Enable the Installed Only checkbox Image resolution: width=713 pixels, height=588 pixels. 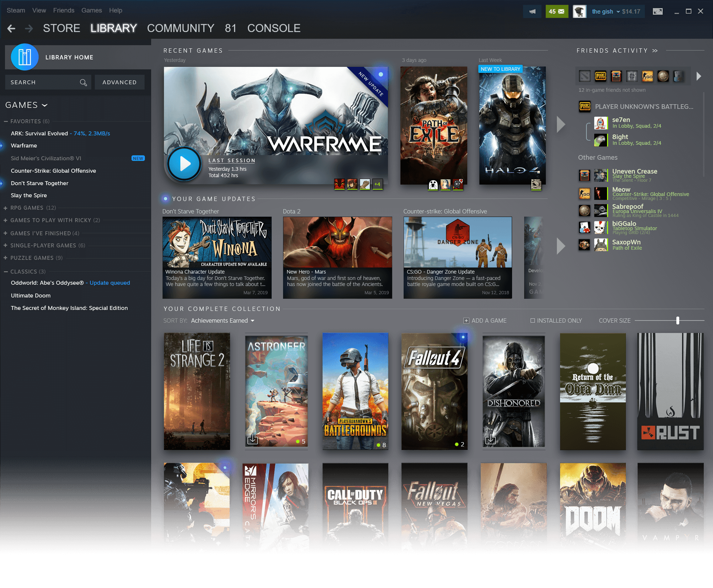532,321
